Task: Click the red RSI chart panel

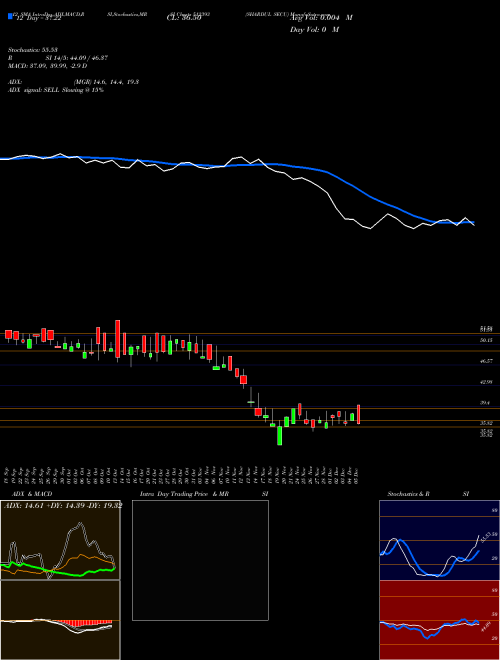Action: pyautogui.click(x=439, y=620)
